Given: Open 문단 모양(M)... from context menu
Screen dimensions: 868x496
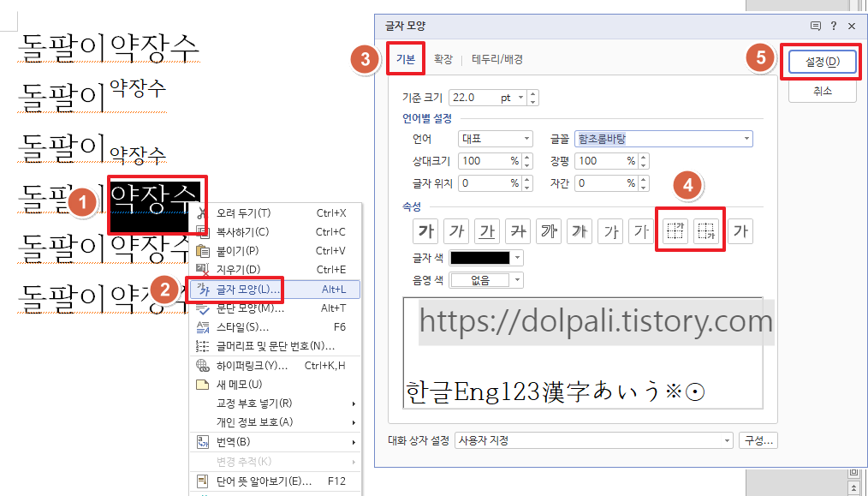Looking at the screenshot, I should tap(275, 308).
